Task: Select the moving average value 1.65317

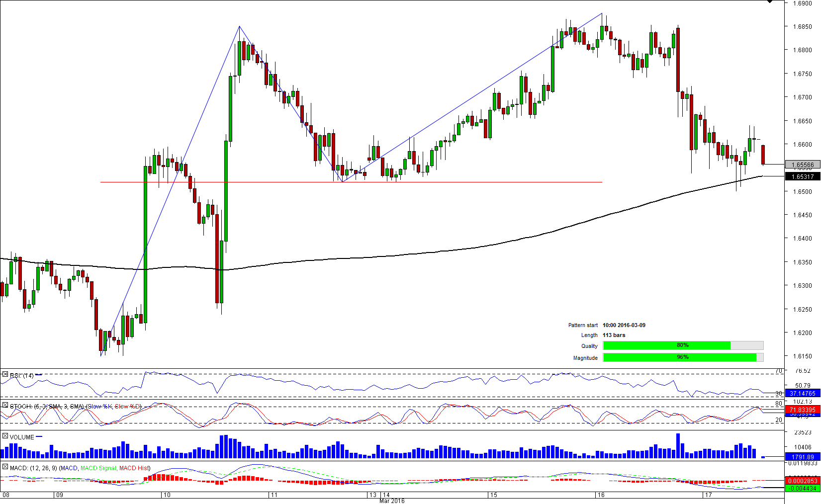Action: point(802,176)
